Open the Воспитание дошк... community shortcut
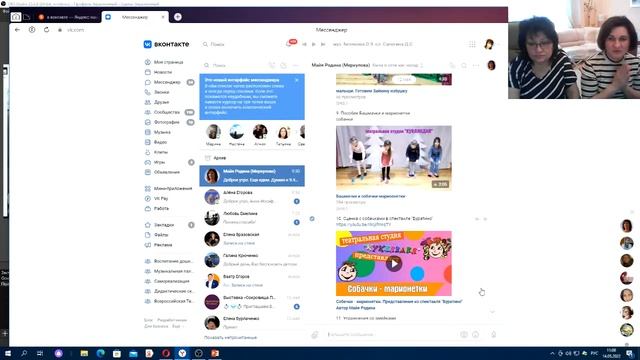The image size is (640, 360). pos(169,261)
